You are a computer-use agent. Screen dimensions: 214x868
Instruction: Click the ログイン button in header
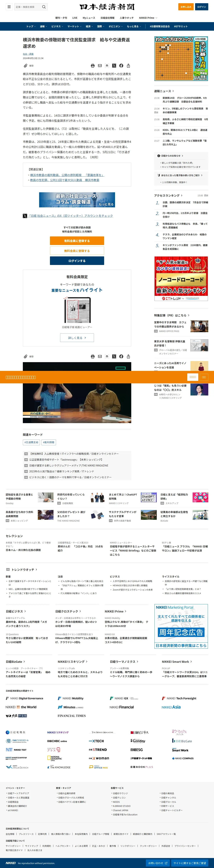point(202,7)
